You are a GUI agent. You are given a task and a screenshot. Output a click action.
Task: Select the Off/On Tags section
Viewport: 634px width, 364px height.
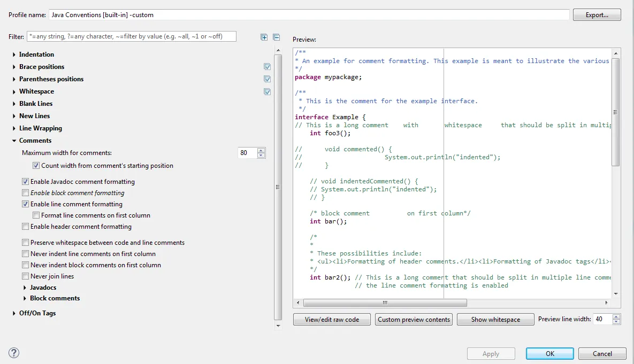pyautogui.click(x=37, y=313)
